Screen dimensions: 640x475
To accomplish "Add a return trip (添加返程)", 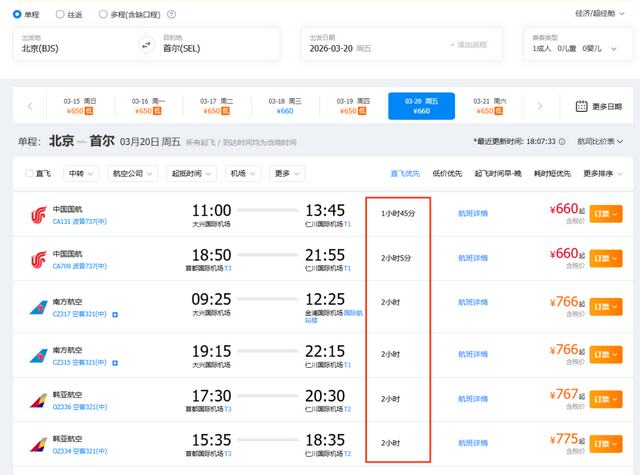I will (x=469, y=44).
